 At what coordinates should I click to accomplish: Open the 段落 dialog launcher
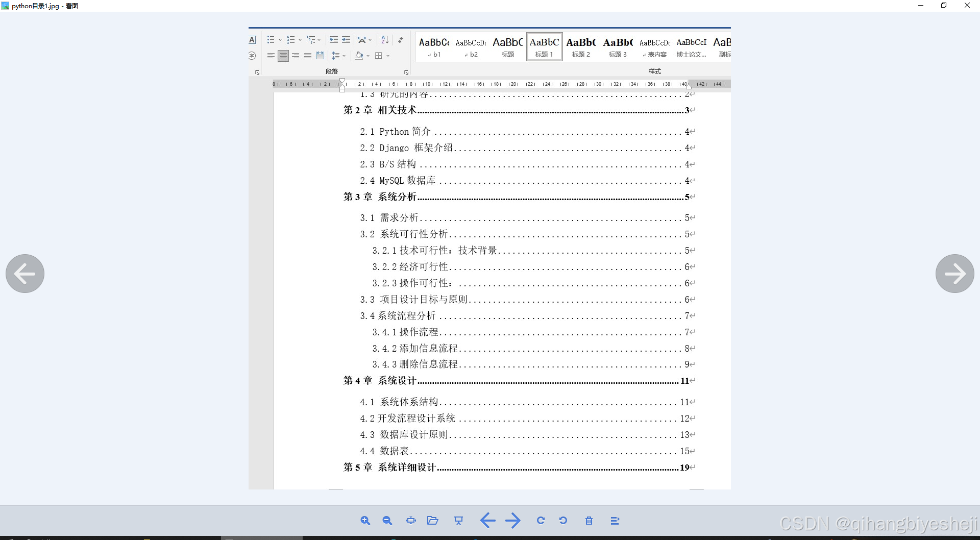pyautogui.click(x=406, y=72)
